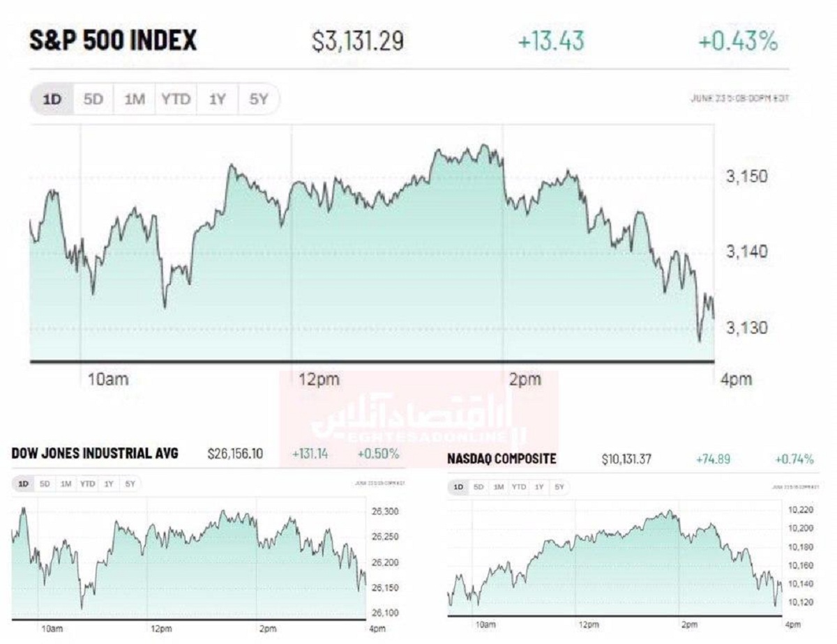
Task: Switch S&P 500 chart to 5D range
Action: (93, 100)
